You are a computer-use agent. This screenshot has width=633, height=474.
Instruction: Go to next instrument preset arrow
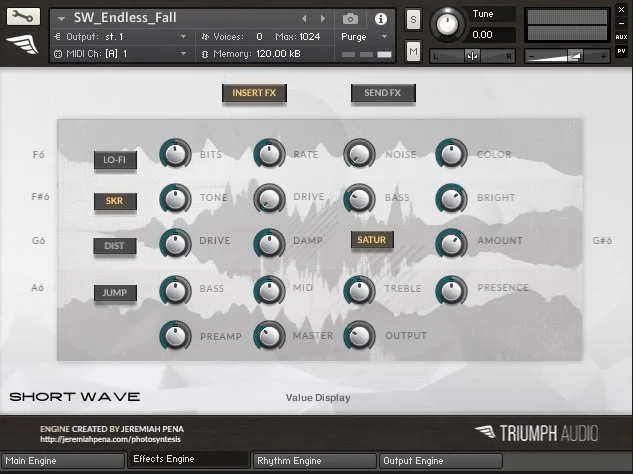[322, 19]
